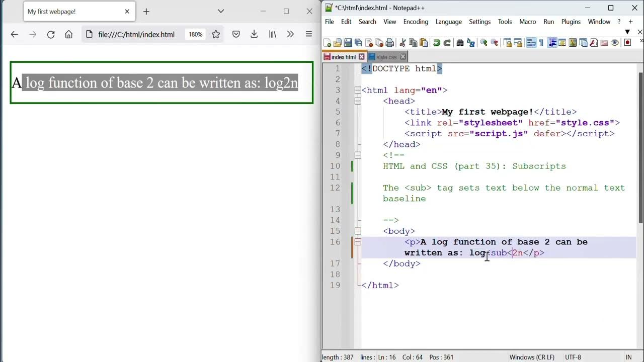The height and width of the screenshot is (362, 644).
Task: Open the ? help menu in Notepad++
Action: pyautogui.click(x=619, y=22)
